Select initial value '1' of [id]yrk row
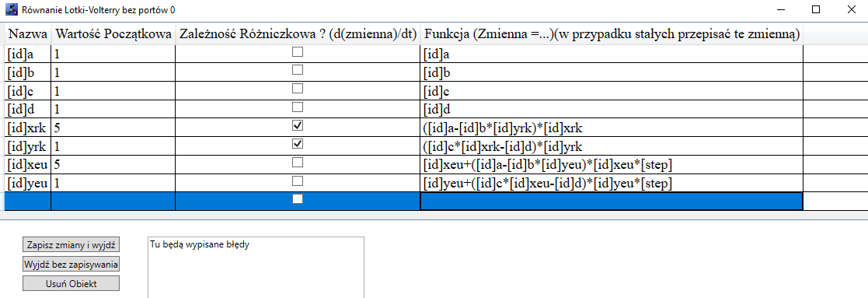Image resolution: width=868 pixels, height=298 pixels. click(113, 146)
